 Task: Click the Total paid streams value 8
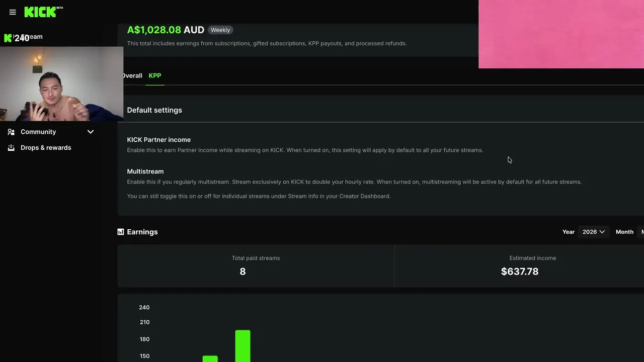(243, 271)
